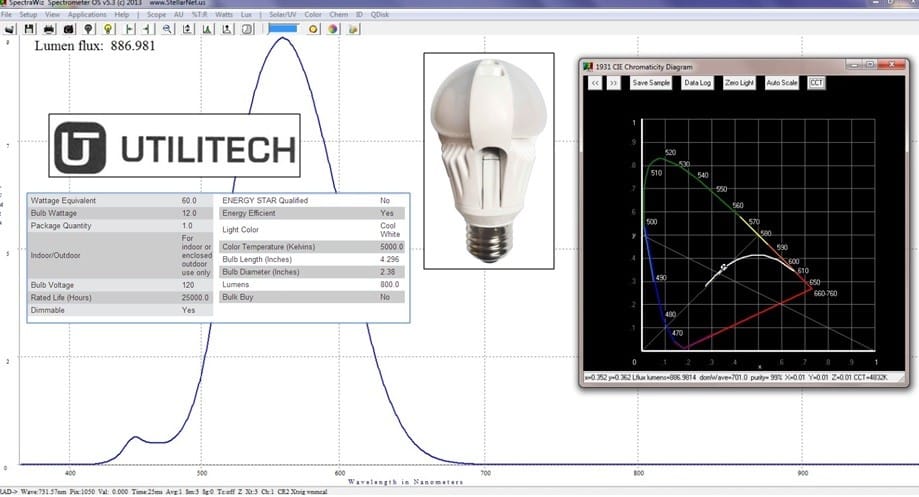
Task: Click the 'Lumens' 800.0 table row
Action: [x=312, y=285]
